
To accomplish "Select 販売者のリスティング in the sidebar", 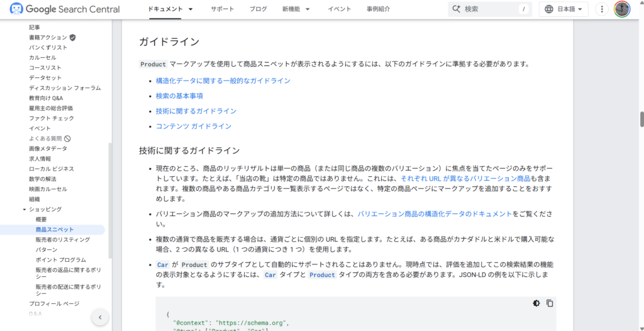I will 62,239.
